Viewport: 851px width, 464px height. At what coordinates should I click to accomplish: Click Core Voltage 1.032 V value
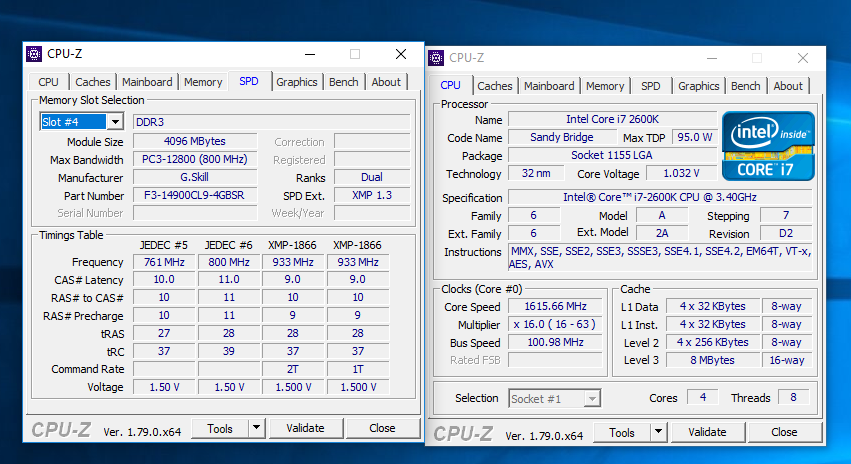coord(681,174)
